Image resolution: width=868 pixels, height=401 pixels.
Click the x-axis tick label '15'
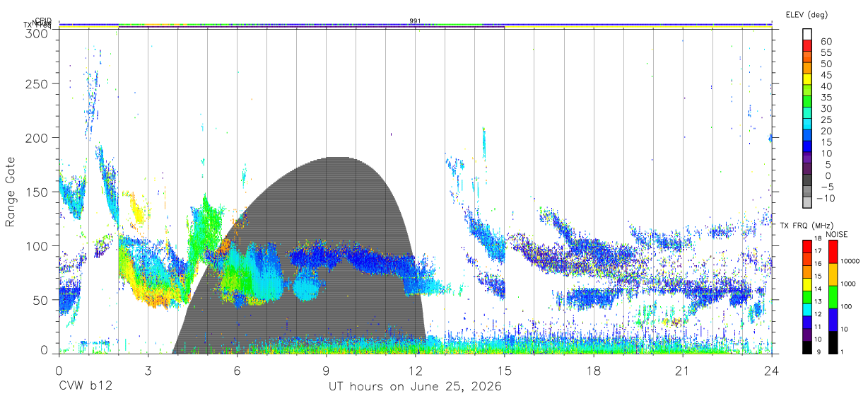505,370
